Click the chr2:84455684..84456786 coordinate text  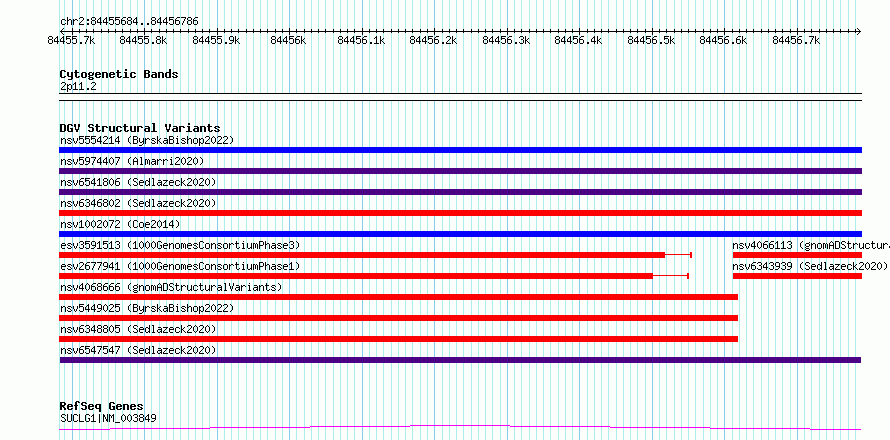(129, 22)
